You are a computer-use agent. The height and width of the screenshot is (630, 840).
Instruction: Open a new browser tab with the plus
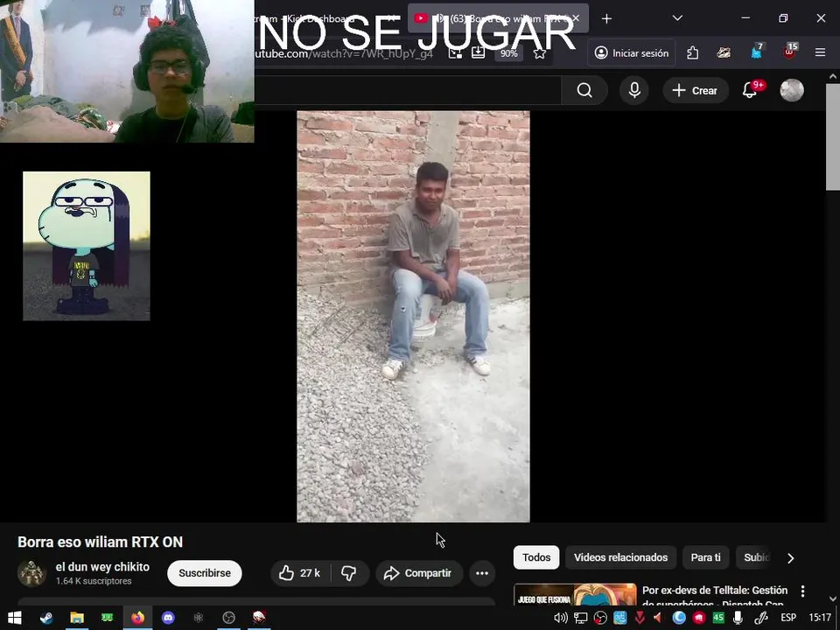[x=606, y=18]
